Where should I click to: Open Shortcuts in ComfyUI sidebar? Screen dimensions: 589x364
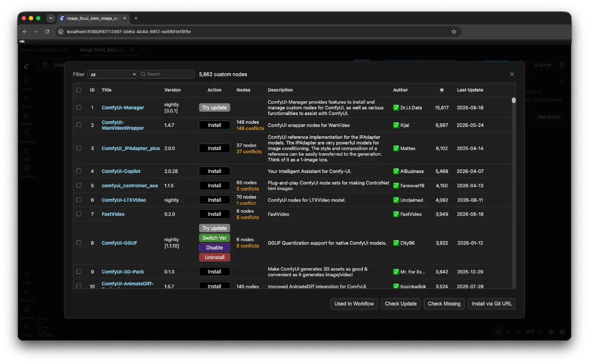[x=26, y=312]
